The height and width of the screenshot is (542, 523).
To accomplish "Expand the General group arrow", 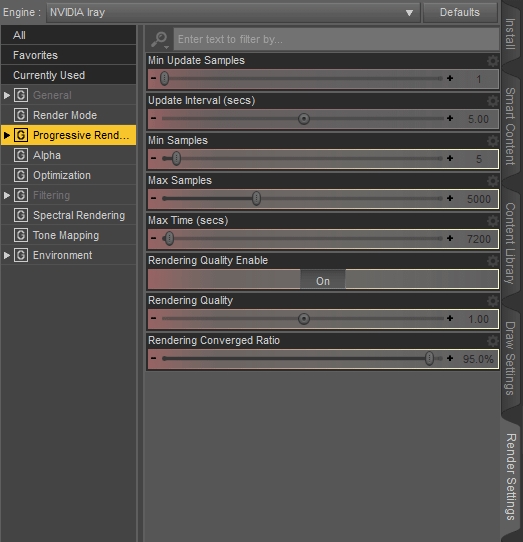I will (x=7, y=95).
